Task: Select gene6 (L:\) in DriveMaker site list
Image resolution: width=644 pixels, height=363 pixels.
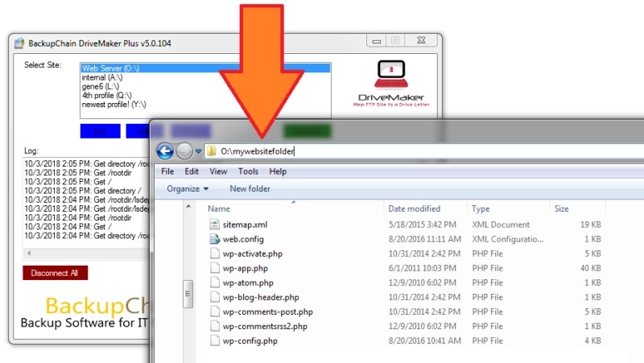Action: pos(100,86)
